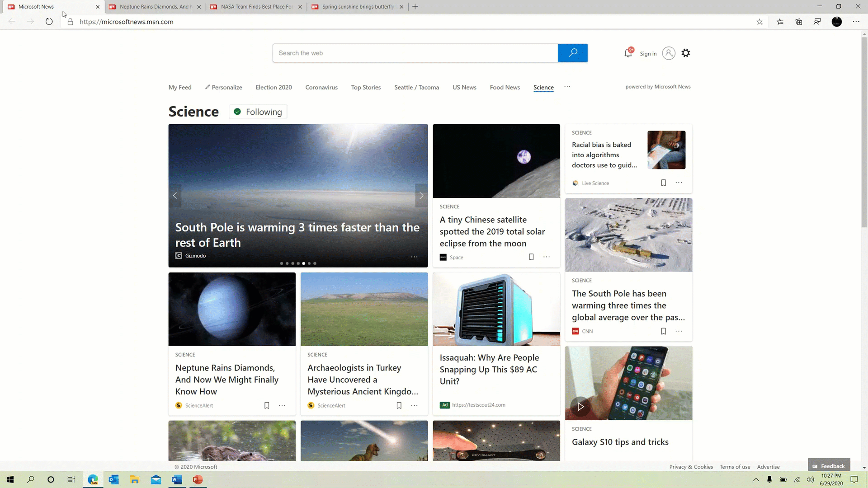Expand the carousel navigation next arrow

click(421, 196)
